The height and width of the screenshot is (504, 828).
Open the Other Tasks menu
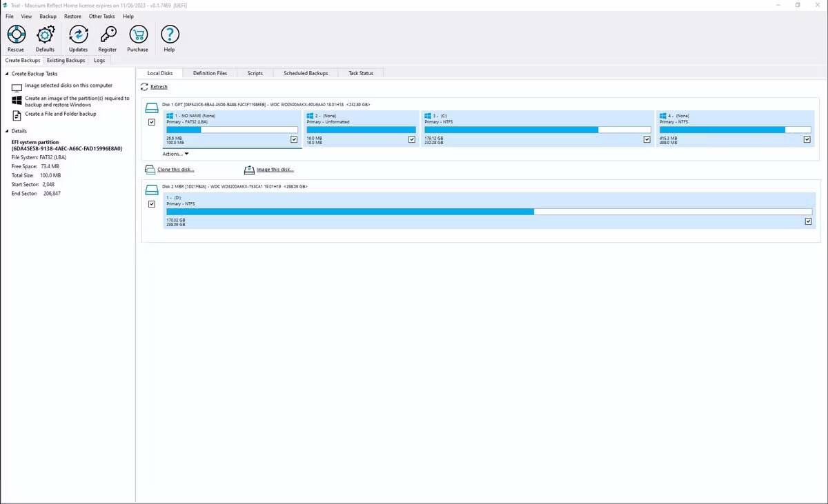pyautogui.click(x=102, y=16)
